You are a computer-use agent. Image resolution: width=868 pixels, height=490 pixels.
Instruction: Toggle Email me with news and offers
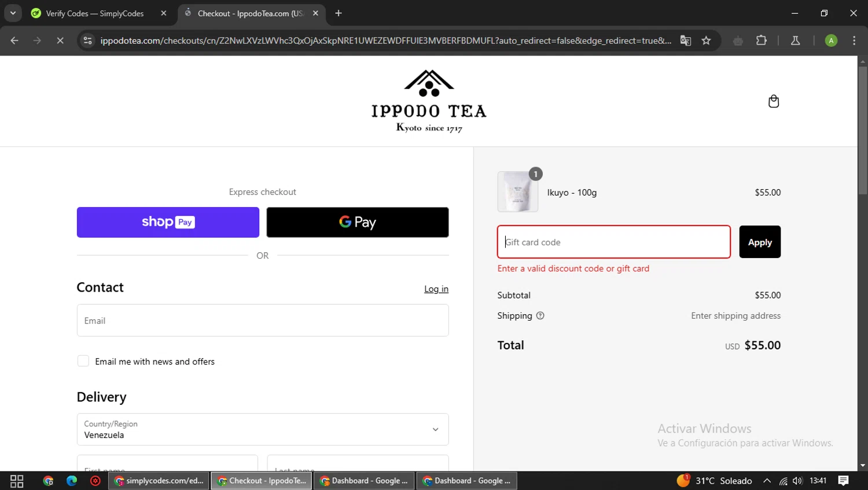click(x=83, y=361)
